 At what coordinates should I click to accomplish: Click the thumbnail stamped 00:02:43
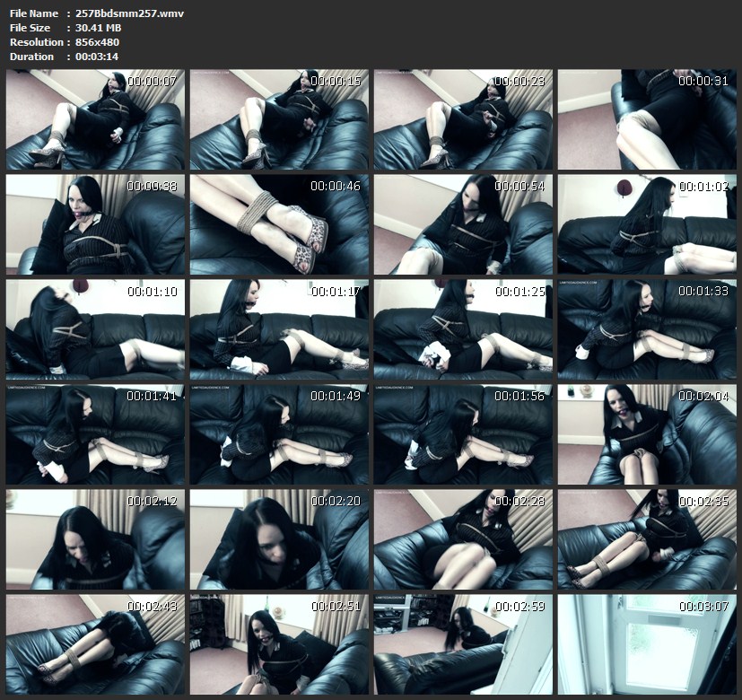(95, 644)
